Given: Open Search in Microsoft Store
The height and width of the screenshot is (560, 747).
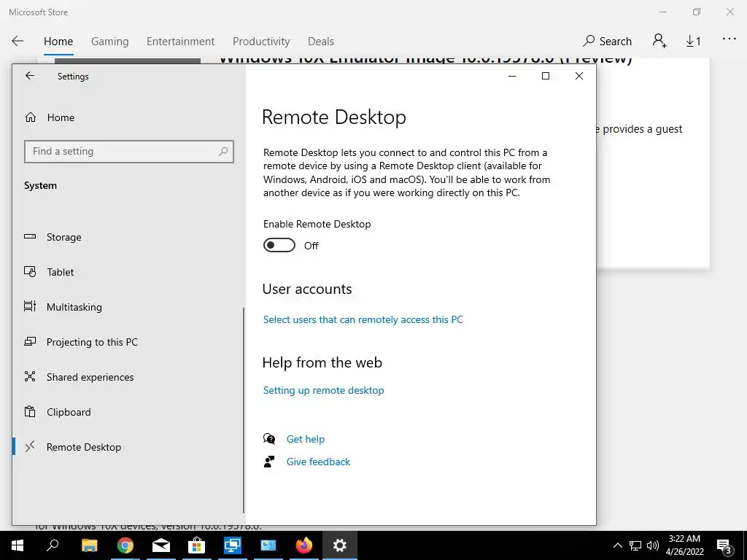Looking at the screenshot, I should [x=608, y=42].
